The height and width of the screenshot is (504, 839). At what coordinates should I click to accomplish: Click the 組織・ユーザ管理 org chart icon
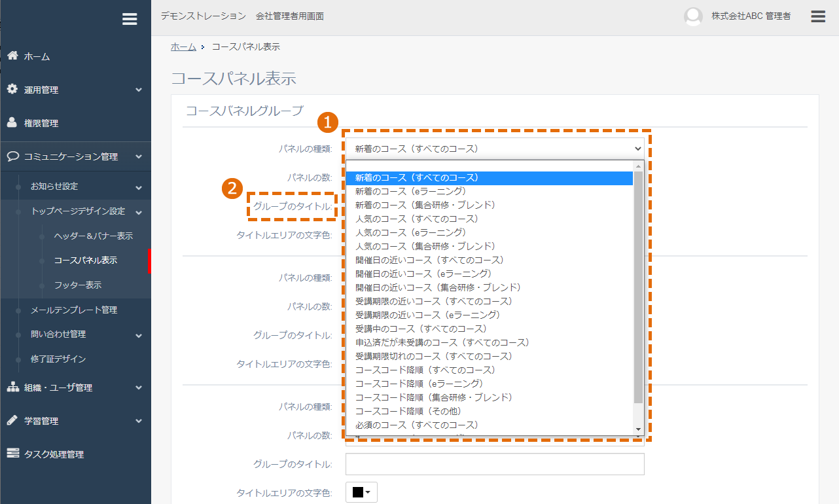click(12, 387)
